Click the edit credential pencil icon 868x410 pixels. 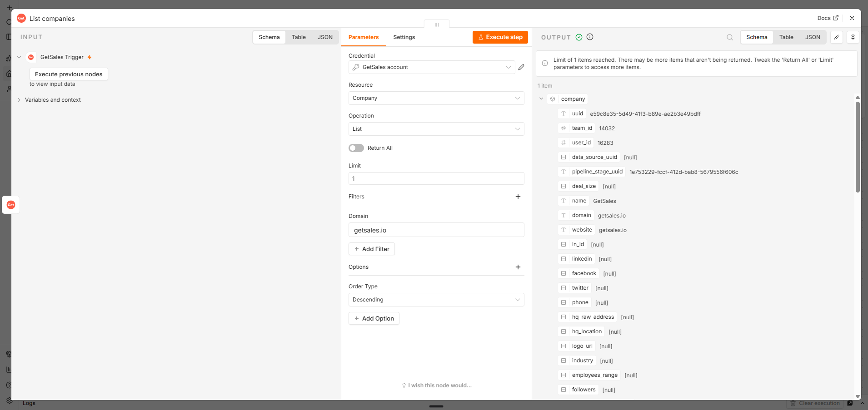[521, 67]
